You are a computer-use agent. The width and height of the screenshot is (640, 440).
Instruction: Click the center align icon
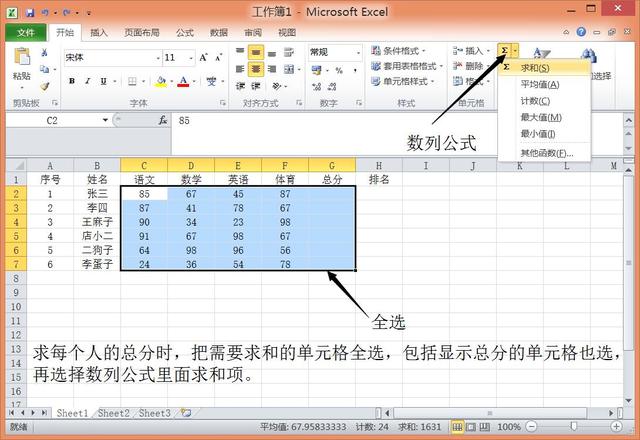(x=256, y=69)
